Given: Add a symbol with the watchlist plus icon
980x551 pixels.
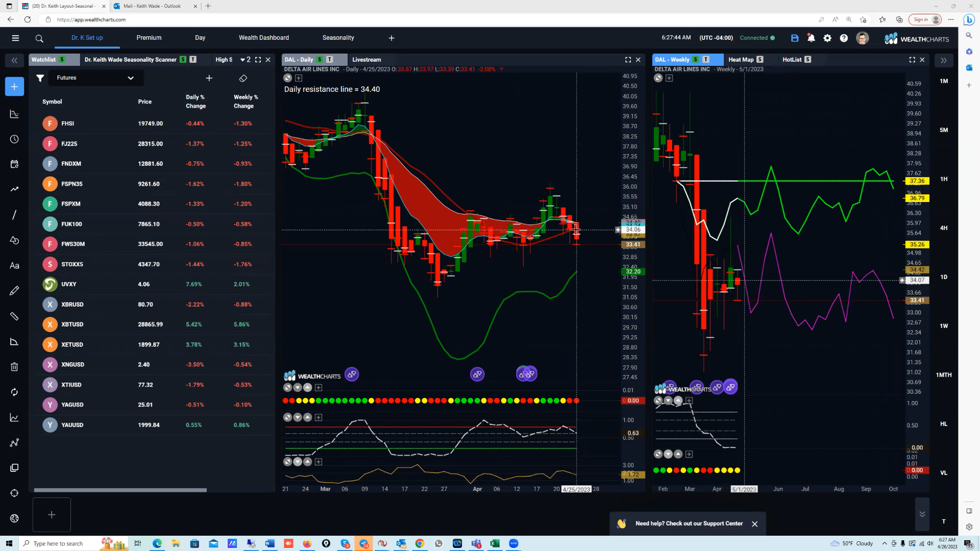Looking at the screenshot, I should (x=209, y=78).
